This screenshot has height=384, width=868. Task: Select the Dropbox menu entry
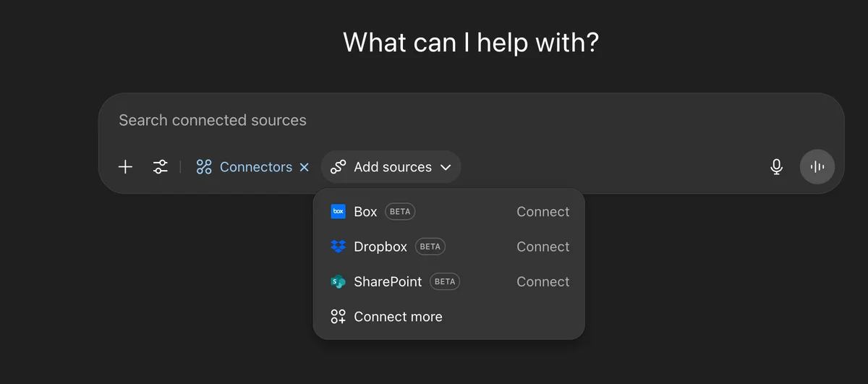click(448, 247)
